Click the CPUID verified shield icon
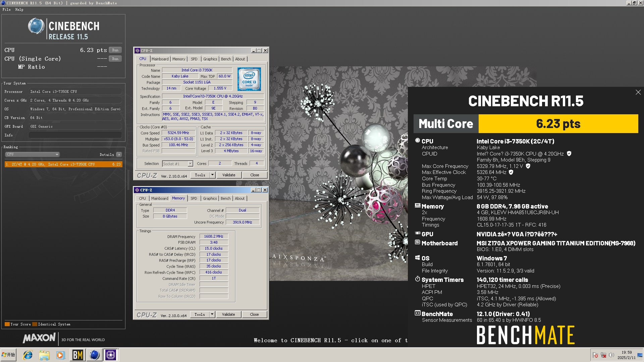The width and height of the screenshot is (644, 362). (x=569, y=154)
